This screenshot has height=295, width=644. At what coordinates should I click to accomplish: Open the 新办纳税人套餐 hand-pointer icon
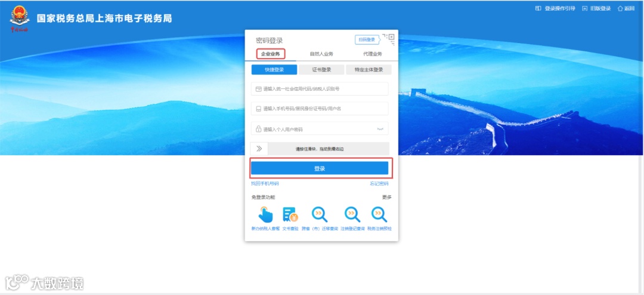pos(265,214)
